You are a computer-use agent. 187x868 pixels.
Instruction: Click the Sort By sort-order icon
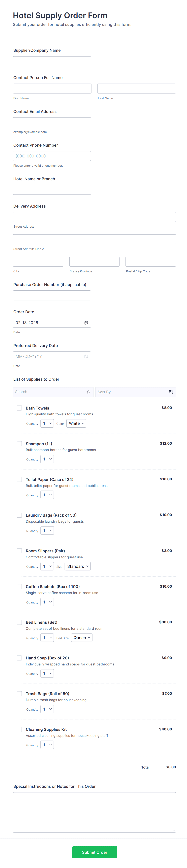click(171, 392)
